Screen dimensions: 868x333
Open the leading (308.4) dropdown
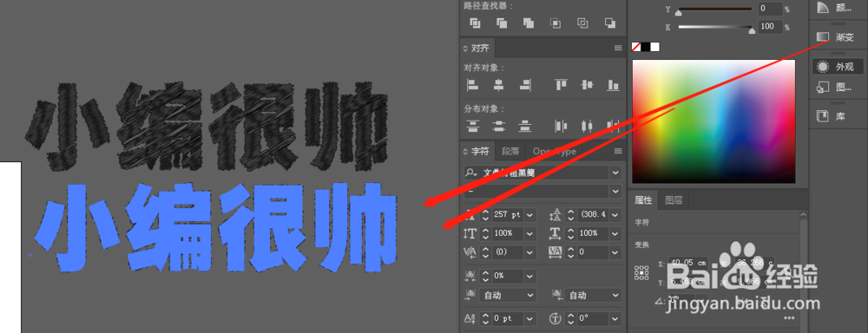615,214
